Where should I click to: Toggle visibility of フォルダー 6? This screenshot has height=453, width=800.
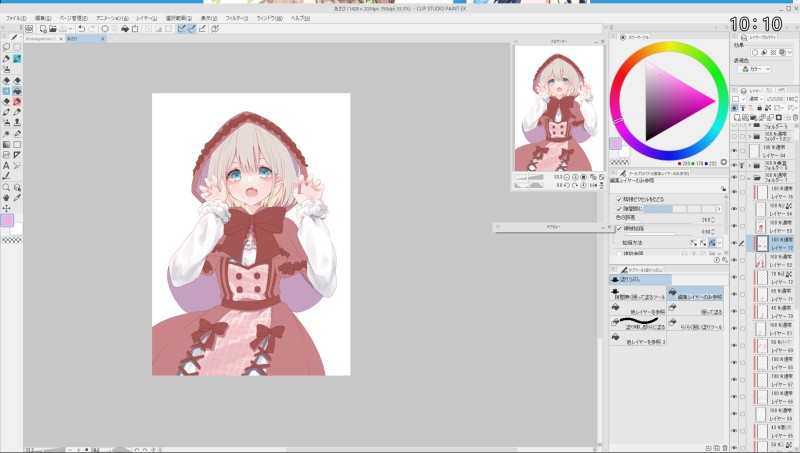click(734, 165)
